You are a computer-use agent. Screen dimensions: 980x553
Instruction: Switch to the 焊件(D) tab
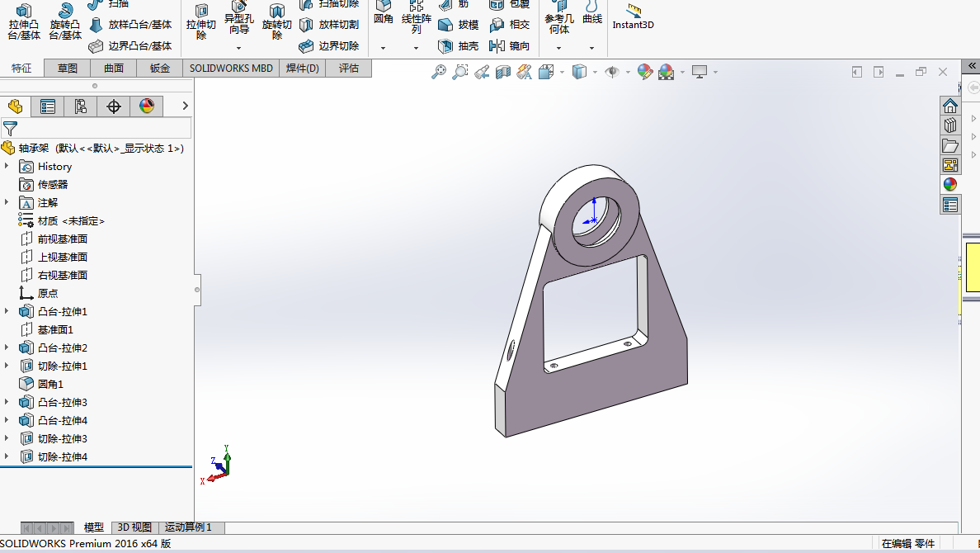[x=303, y=69]
